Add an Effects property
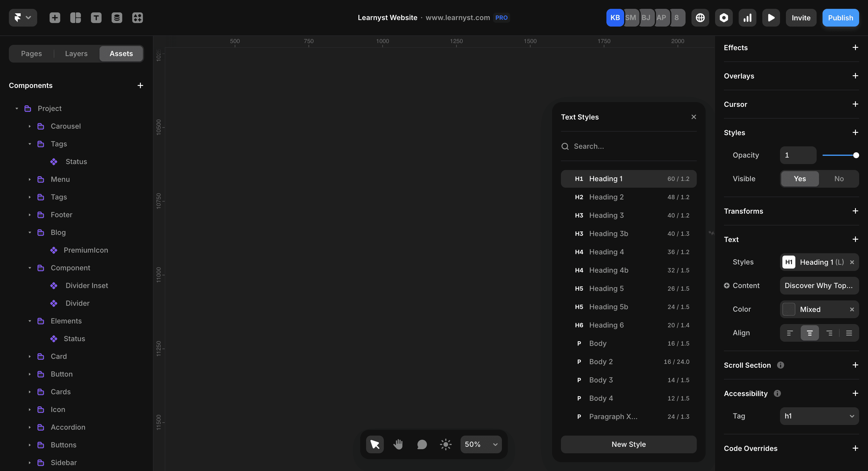This screenshot has height=471, width=868. [855, 48]
